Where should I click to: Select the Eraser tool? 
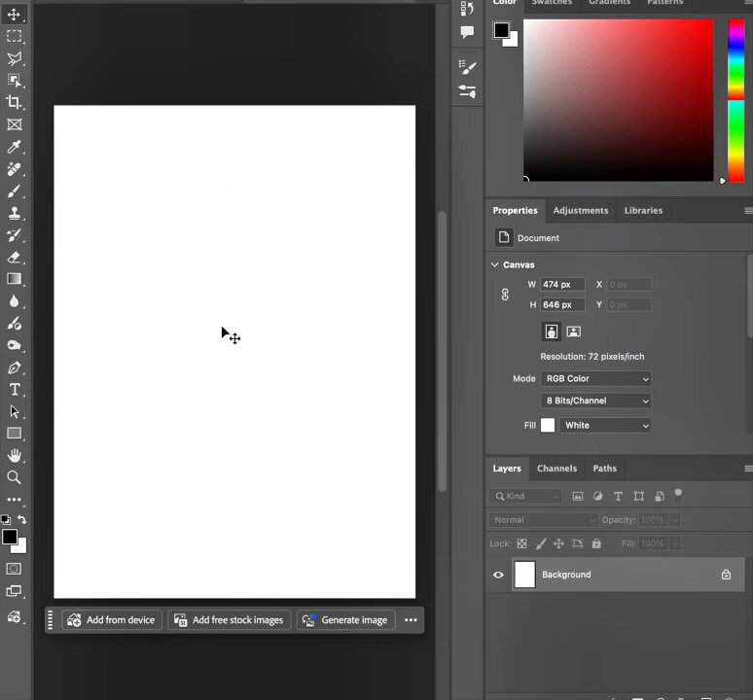point(14,258)
